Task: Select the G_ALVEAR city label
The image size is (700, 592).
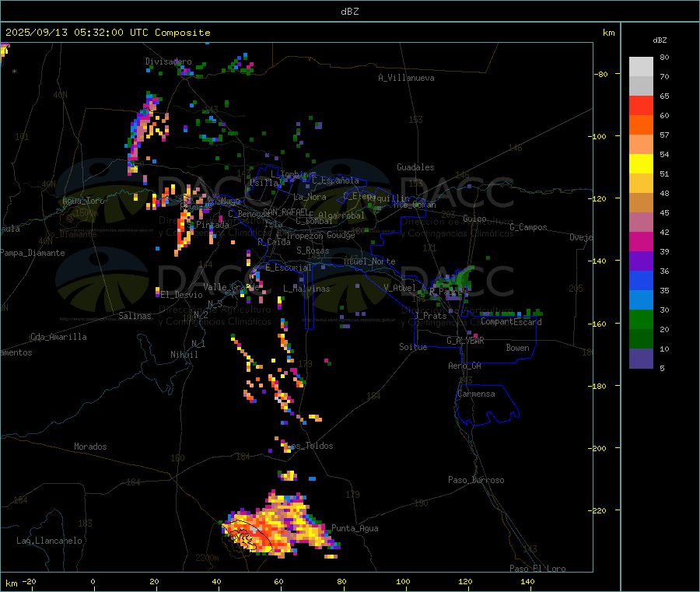Action: pos(465,341)
